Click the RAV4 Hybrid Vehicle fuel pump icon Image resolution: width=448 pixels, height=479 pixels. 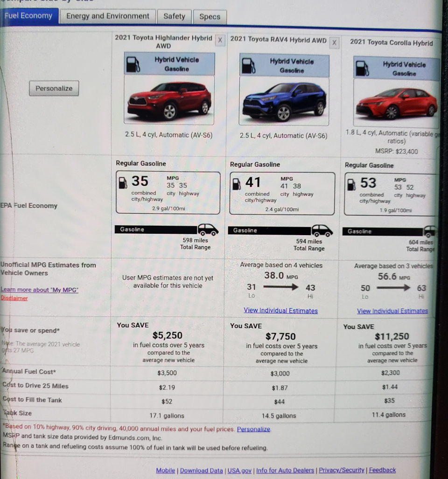pyautogui.click(x=248, y=66)
